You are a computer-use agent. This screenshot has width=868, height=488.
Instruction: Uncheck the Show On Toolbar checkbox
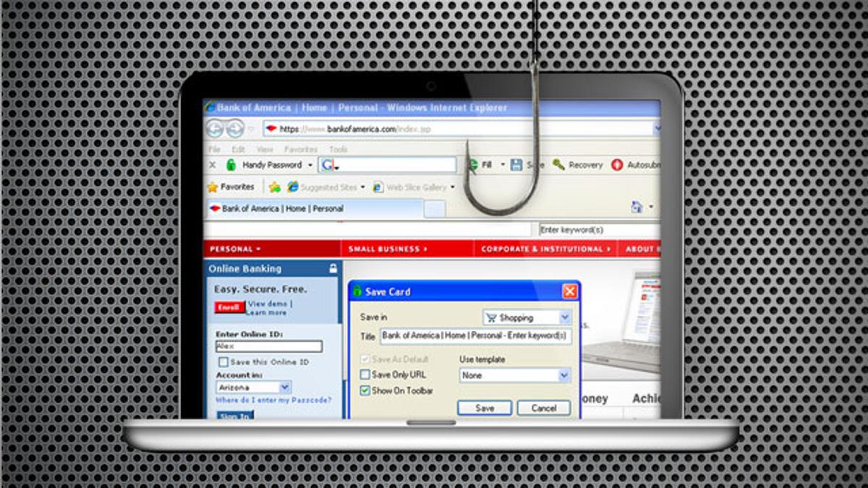(x=365, y=390)
